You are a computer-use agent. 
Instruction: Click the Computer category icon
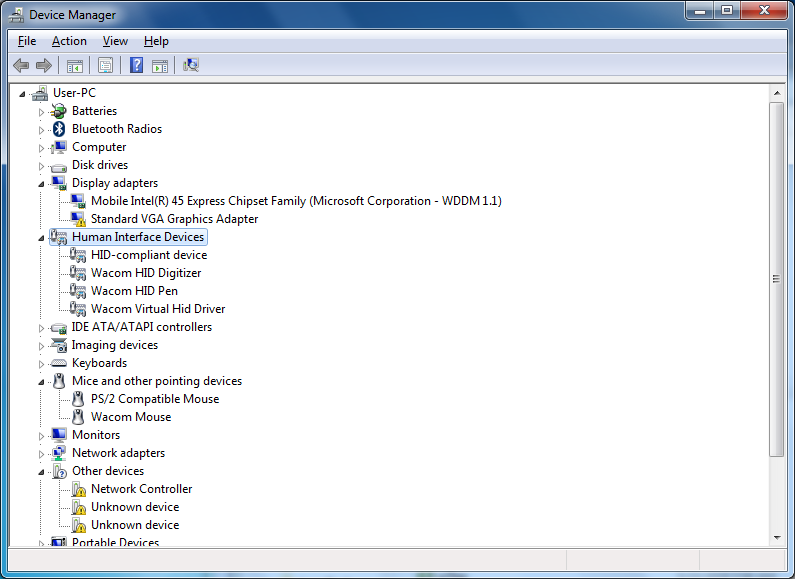pos(59,147)
